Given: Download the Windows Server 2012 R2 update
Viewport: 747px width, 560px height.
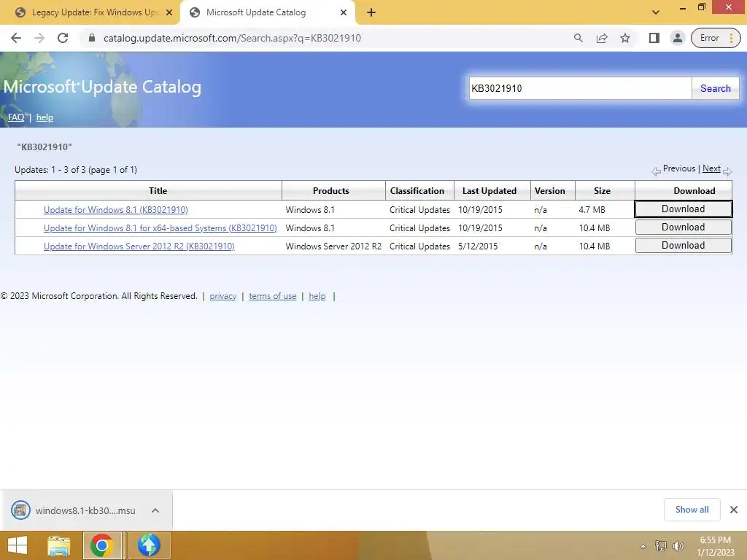Looking at the screenshot, I should point(683,245).
